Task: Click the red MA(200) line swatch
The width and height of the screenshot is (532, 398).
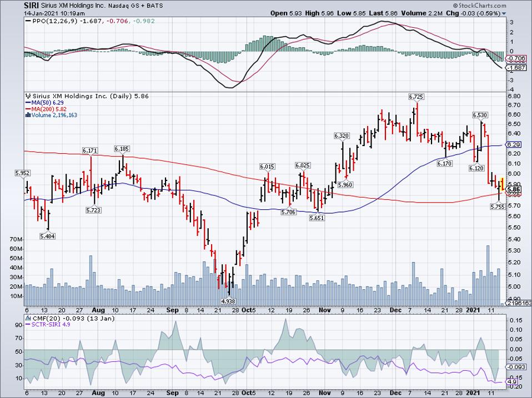Action: (x=28, y=109)
